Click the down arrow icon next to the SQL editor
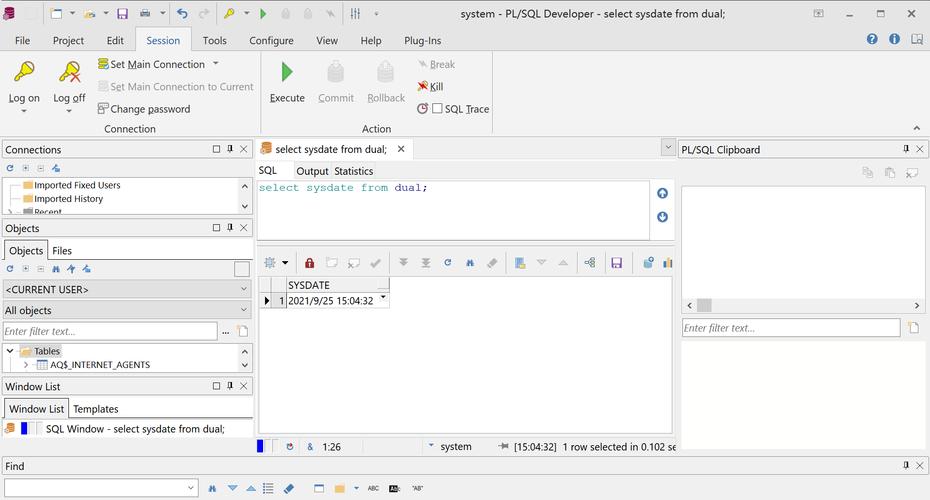Viewport: 930px width, 500px height. coord(663,217)
